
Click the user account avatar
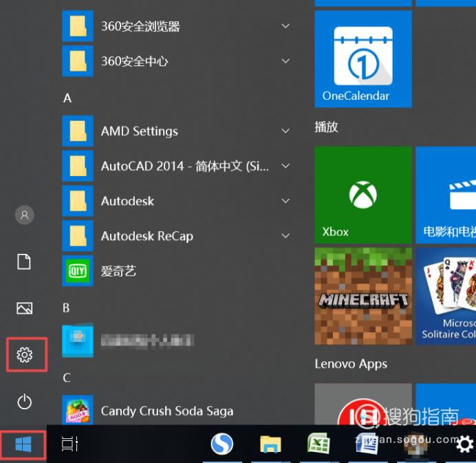pos(24,215)
